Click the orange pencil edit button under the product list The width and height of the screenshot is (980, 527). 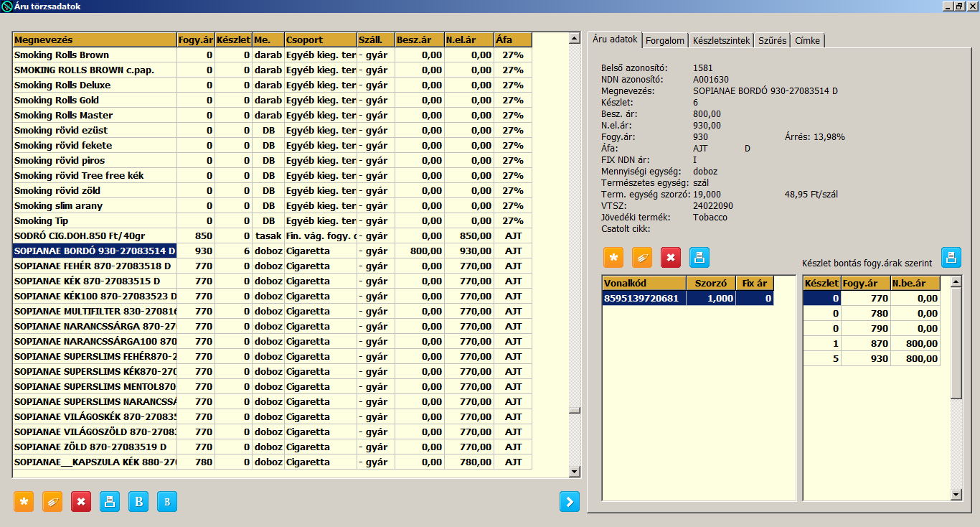click(52, 501)
